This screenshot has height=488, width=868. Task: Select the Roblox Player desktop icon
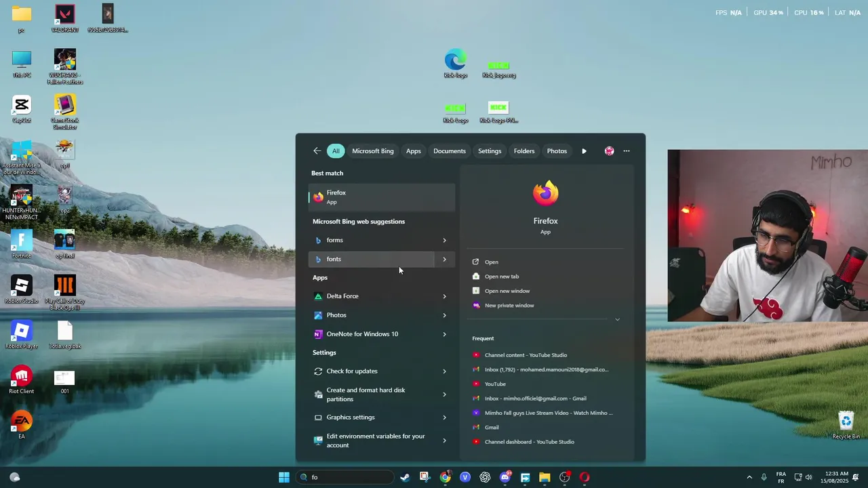tap(22, 335)
